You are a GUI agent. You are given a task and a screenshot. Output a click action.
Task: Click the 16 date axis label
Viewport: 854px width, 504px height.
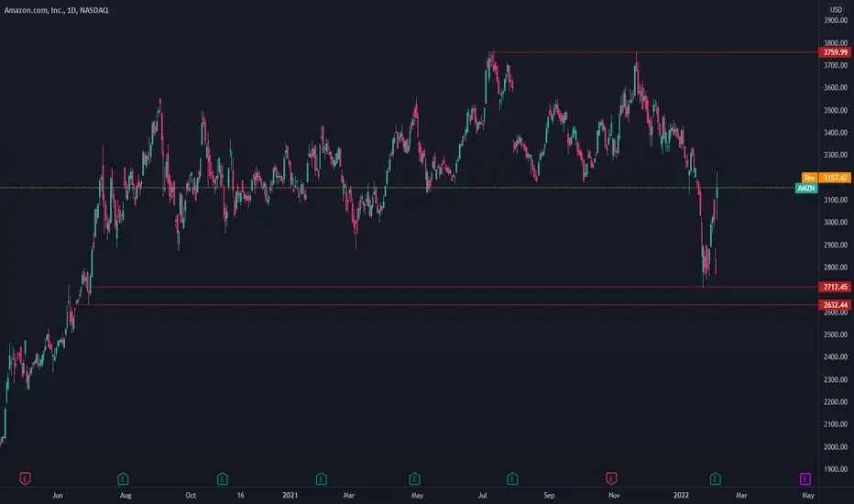pyautogui.click(x=240, y=495)
